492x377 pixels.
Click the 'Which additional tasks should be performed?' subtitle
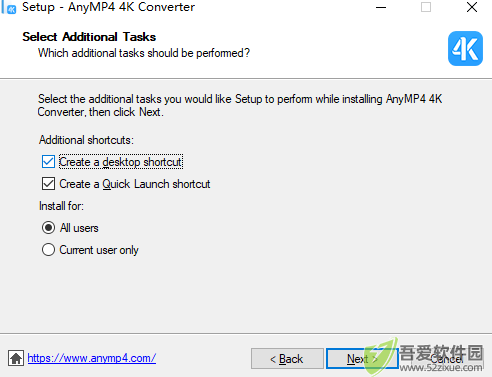pyautogui.click(x=144, y=53)
